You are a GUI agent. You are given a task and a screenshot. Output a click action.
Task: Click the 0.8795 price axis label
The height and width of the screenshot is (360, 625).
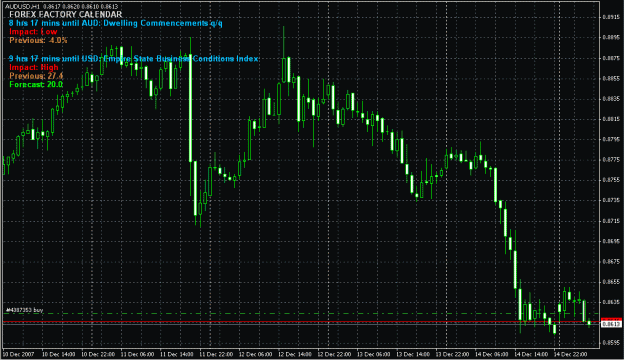[x=611, y=139]
